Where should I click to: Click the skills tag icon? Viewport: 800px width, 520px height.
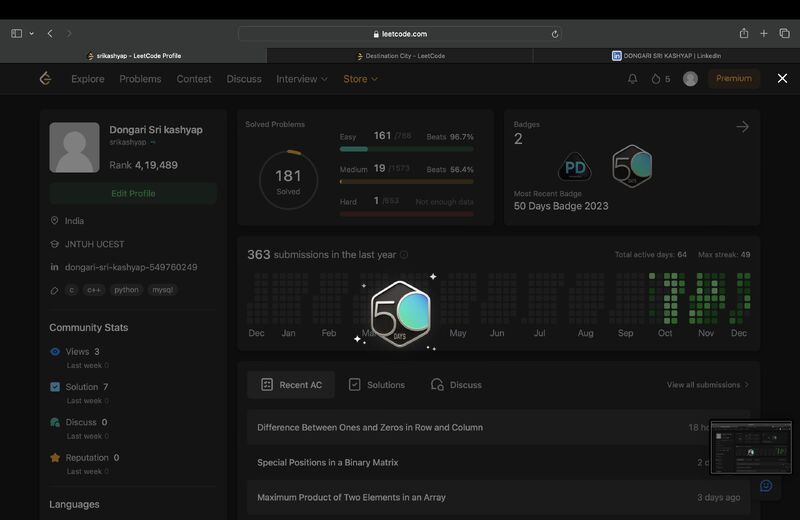(55, 290)
